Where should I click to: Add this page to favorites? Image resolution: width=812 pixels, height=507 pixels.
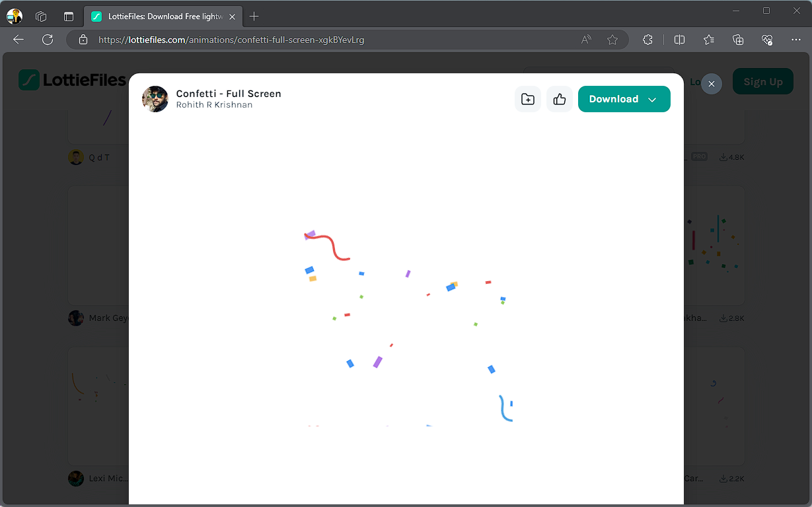(x=612, y=40)
